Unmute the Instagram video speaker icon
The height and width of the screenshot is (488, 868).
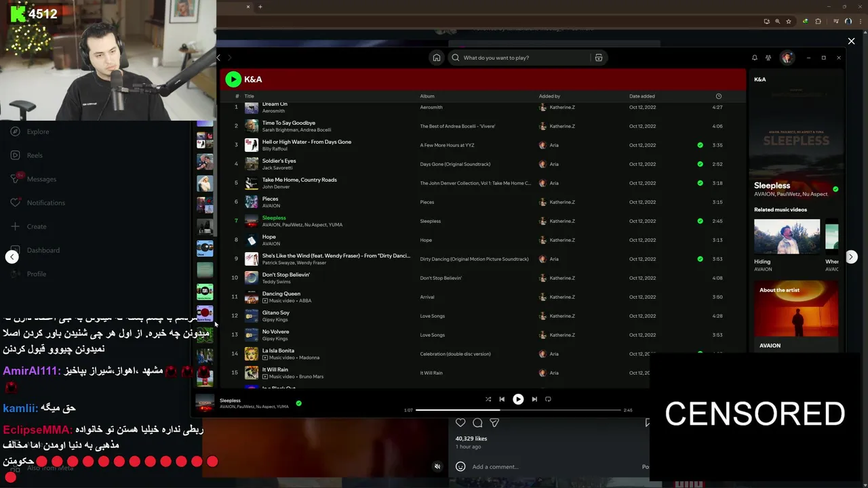tap(437, 466)
